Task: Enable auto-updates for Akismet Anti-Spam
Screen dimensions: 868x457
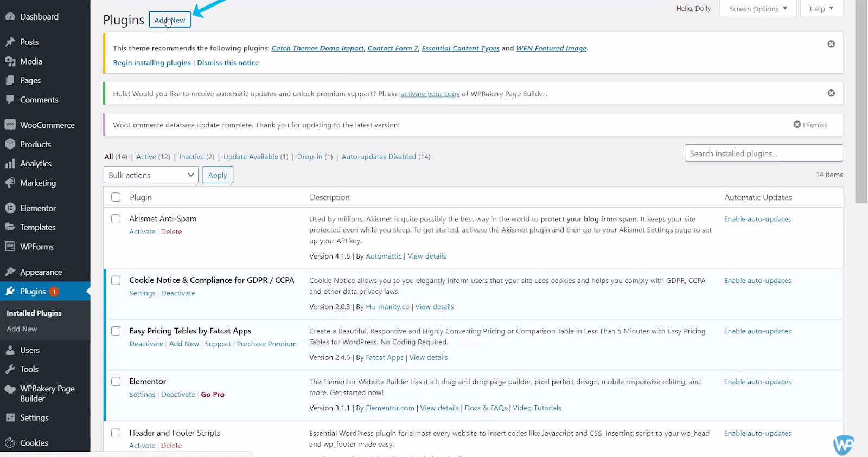Action: pos(757,219)
